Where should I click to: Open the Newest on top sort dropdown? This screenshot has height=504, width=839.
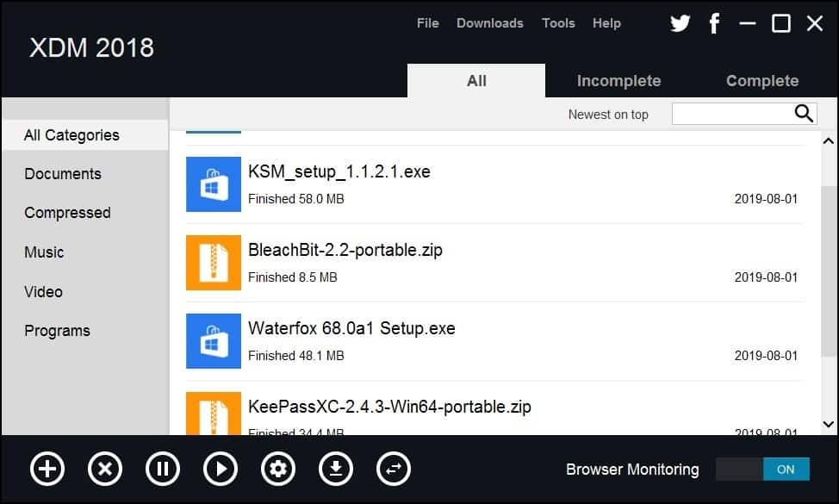[608, 114]
